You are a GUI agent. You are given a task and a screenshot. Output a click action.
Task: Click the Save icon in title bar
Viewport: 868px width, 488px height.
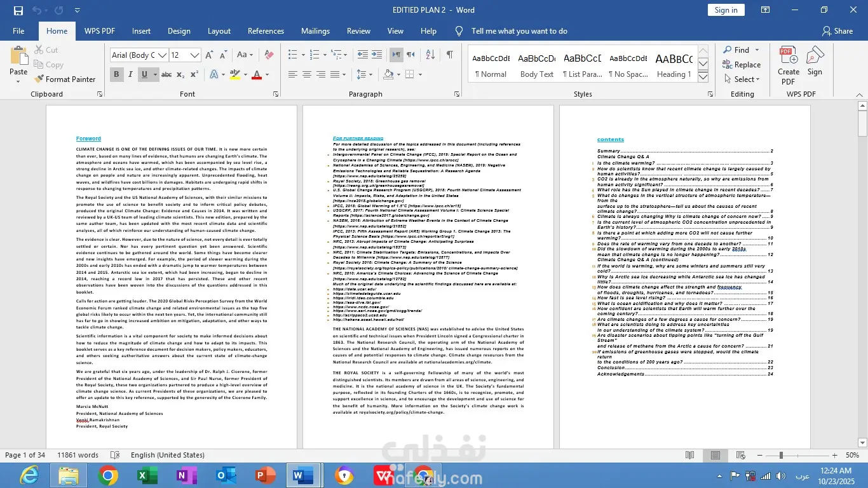click(x=18, y=10)
